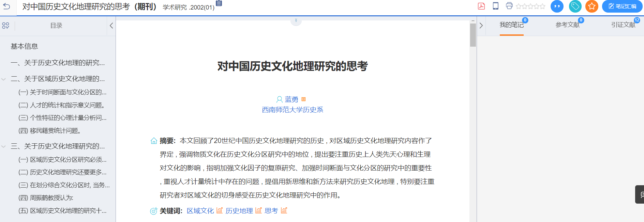Rate the article five stars
Image resolution: width=644 pixels, height=222 pixels.
[542, 6]
